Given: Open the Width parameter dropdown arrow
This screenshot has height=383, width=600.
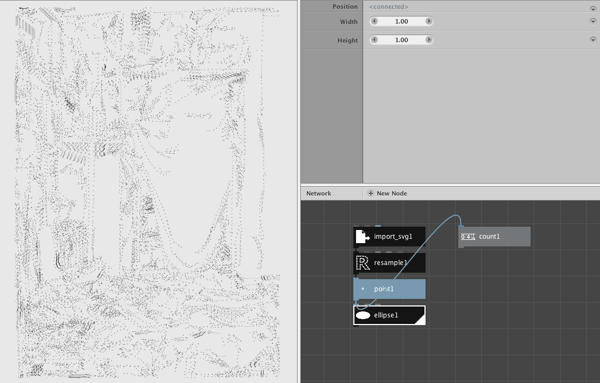Looking at the screenshot, I should click(x=593, y=21).
